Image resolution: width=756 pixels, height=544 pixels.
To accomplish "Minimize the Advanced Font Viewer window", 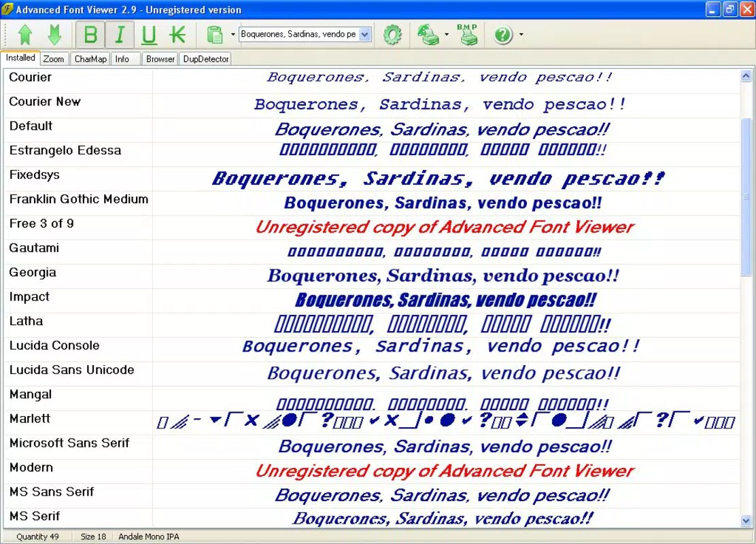I will [713, 9].
